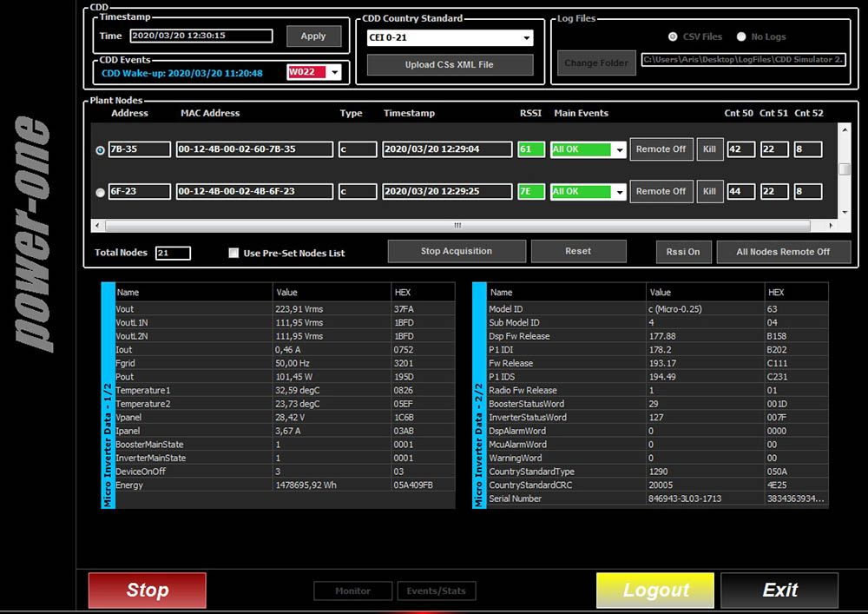868x614 pixels.
Task: Click the Energy value 1478695,92 Wh
Action: pyautogui.click(x=306, y=485)
